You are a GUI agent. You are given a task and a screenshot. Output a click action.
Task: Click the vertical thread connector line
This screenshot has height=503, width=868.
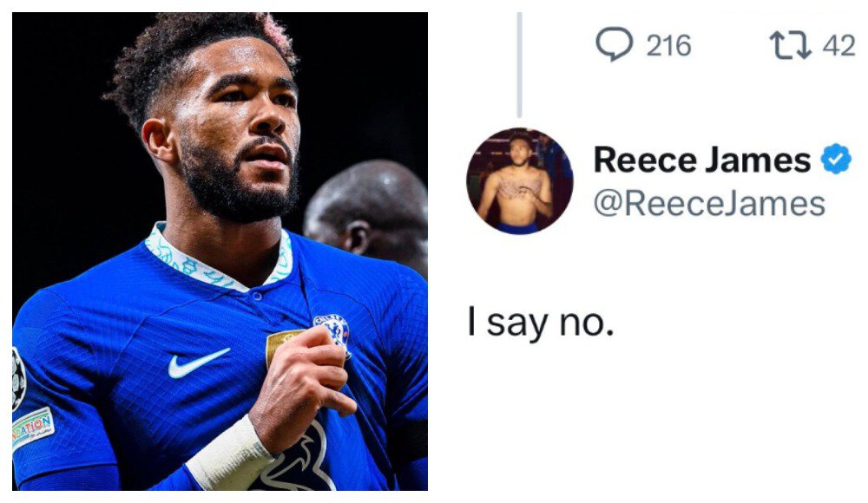pos(519,65)
